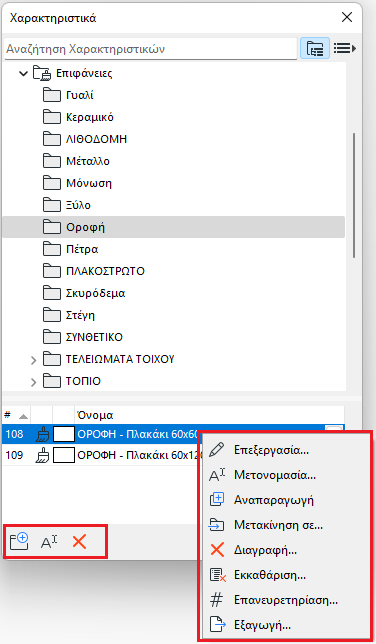Click the export file icon beside Εξαγωγή
Viewport: 376px width, 644px height.
click(217, 625)
